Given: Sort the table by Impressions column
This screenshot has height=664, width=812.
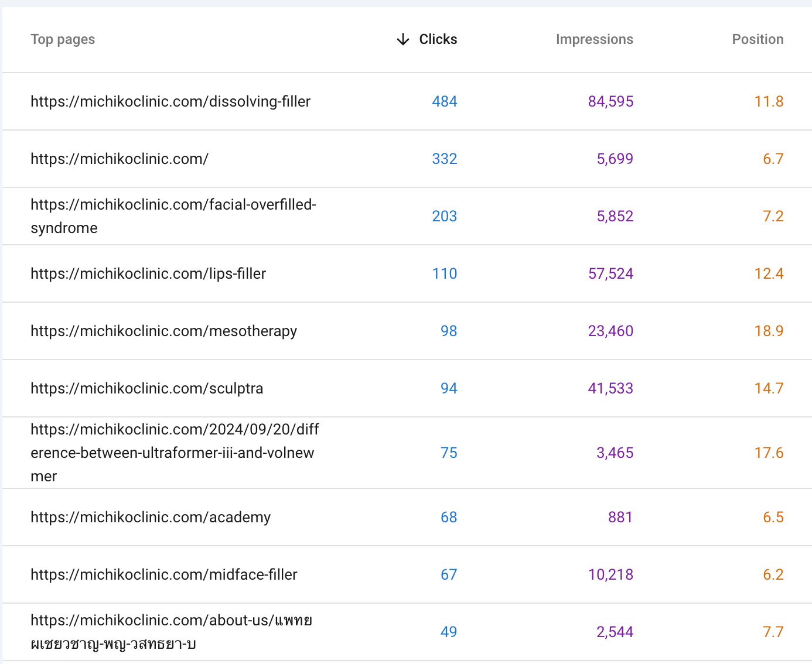Looking at the screenshot, I should pos(594,39).
